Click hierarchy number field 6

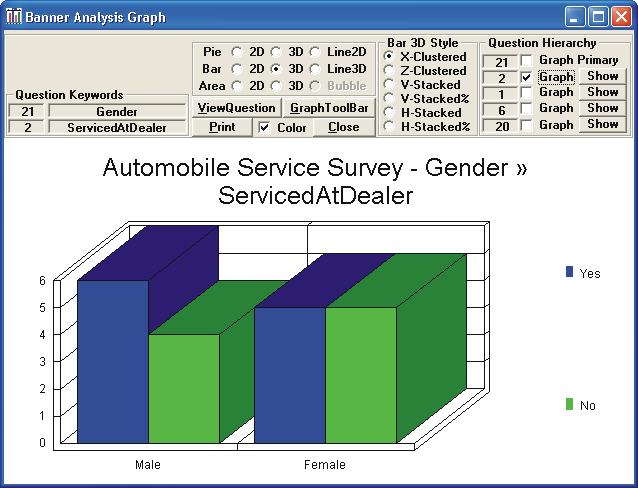500,110
